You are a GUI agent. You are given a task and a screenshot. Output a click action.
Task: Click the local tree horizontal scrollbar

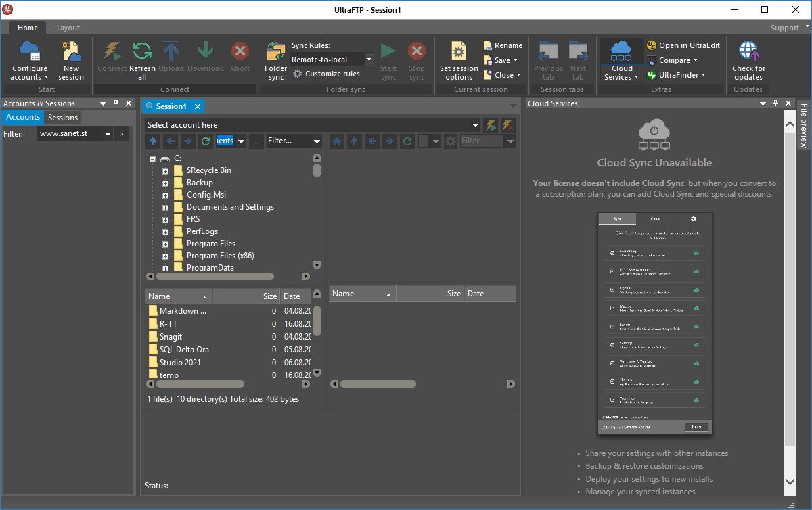[x=215, y=276]
